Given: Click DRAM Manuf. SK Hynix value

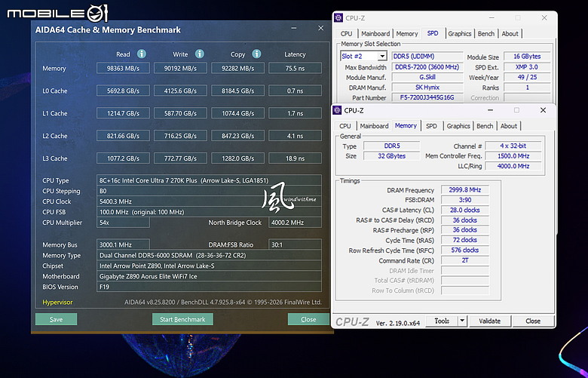Looking at the screenshot, I should pyautogui.click(x=427, y=87).
